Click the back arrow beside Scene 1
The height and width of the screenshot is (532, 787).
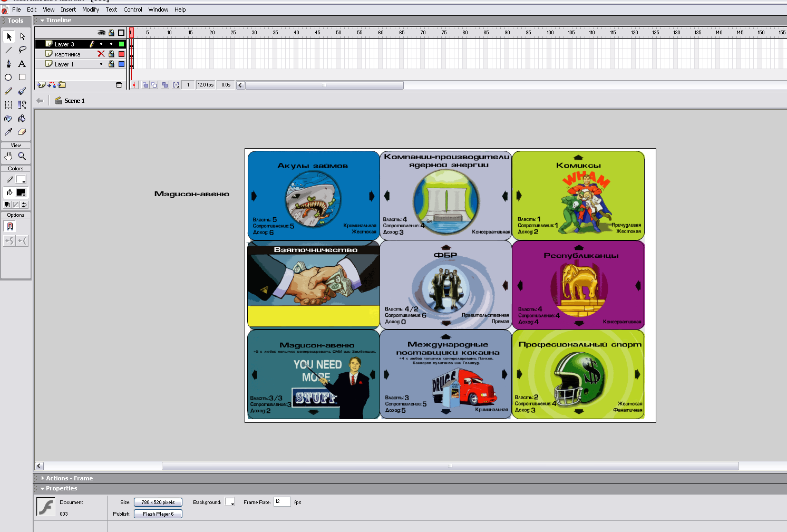[40, 101]
